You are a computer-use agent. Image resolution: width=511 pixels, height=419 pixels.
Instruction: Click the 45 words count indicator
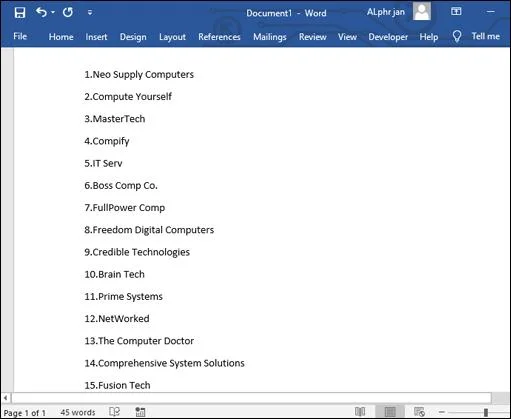78,412
